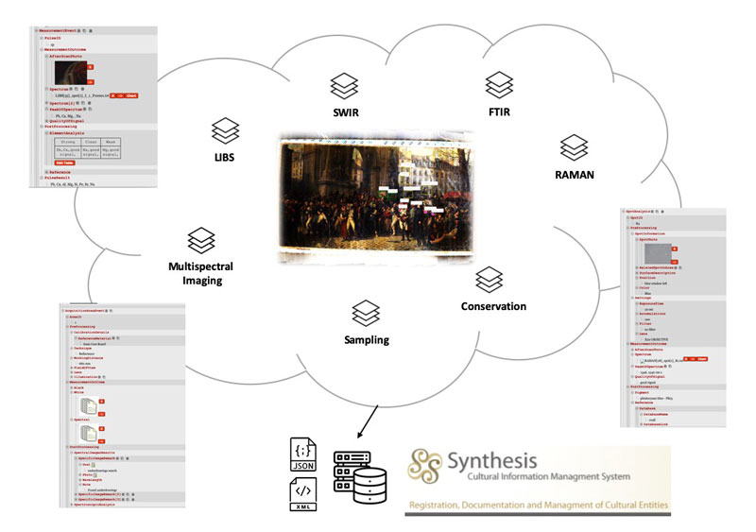Click red delete icon beside Spectral file thumbnail

[102, 429]
